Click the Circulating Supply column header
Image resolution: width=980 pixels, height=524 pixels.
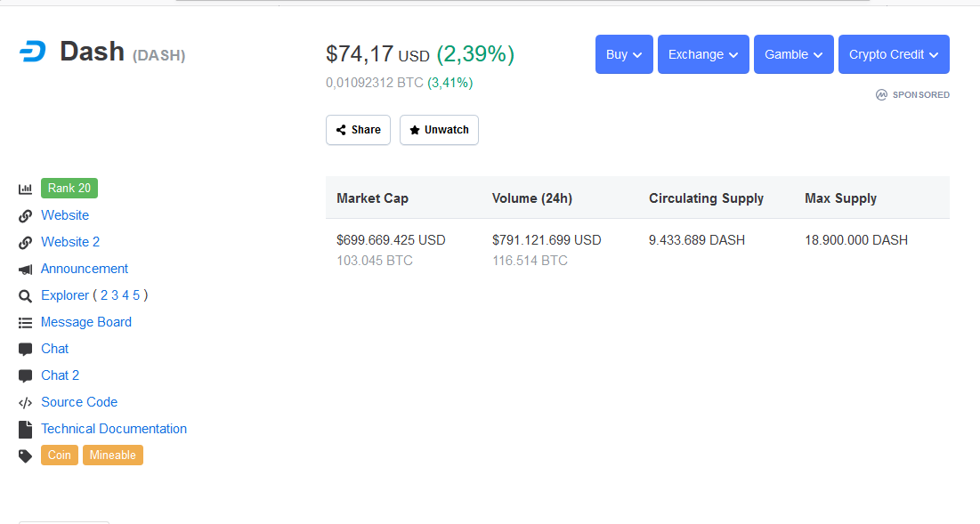(706, 198)
